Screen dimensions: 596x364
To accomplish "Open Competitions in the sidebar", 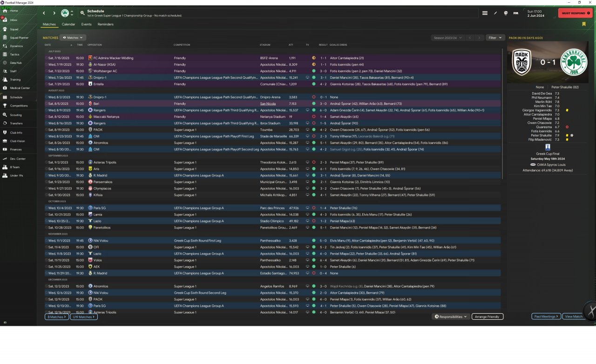I will [x=19, y=106].
